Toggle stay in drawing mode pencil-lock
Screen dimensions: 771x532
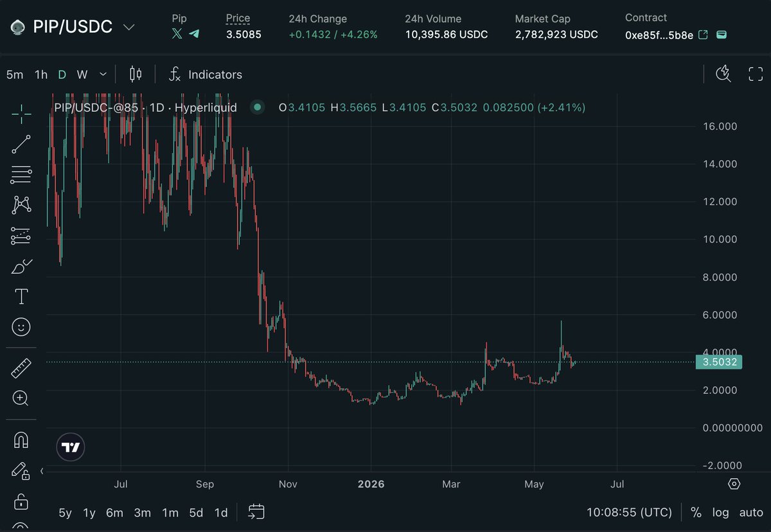21,470
